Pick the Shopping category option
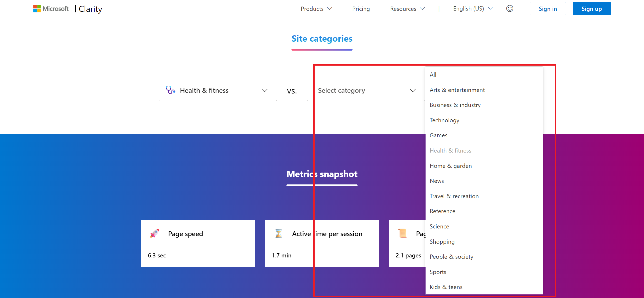 (442, 242)
